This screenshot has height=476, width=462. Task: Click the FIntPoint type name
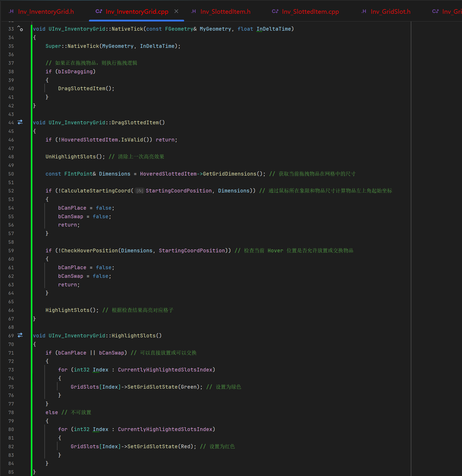click(78, 174)
